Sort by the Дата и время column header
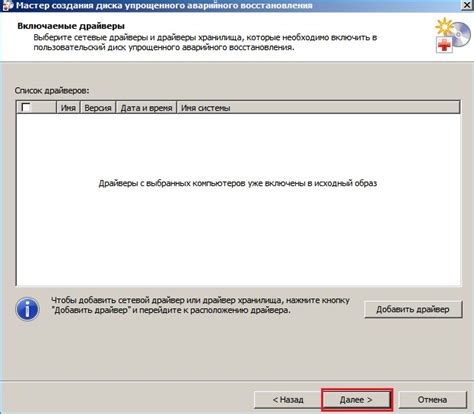474x414 pixels. click(146, 108)
